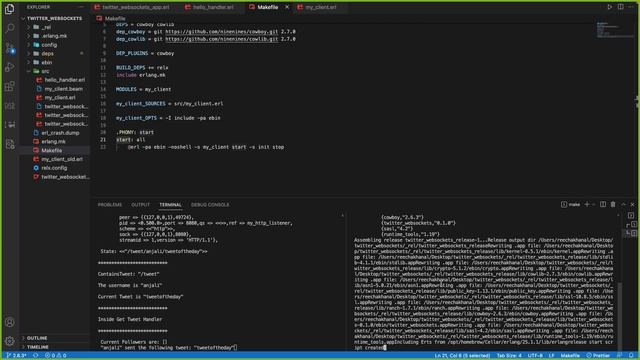
Task: Open errors and warnings count in status bar
Action: click(56, 356)
